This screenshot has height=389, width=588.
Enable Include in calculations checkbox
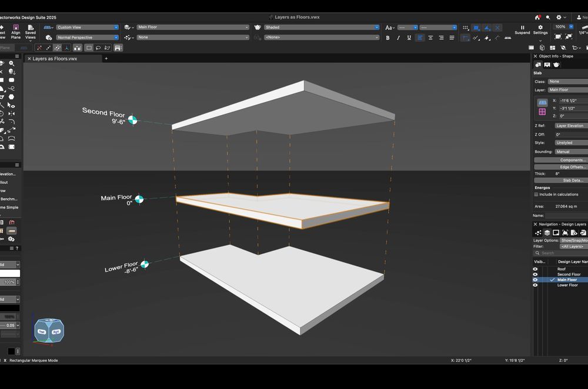pos(536,195)
